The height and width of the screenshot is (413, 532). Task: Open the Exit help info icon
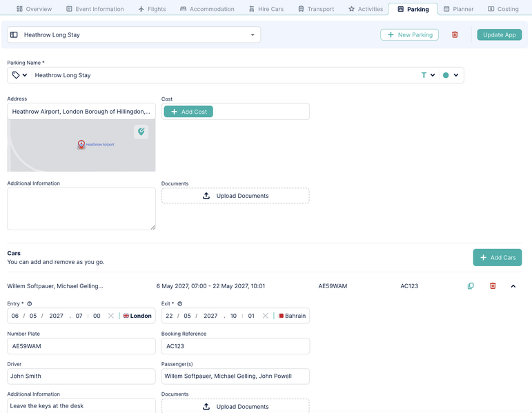click(180, 304)
